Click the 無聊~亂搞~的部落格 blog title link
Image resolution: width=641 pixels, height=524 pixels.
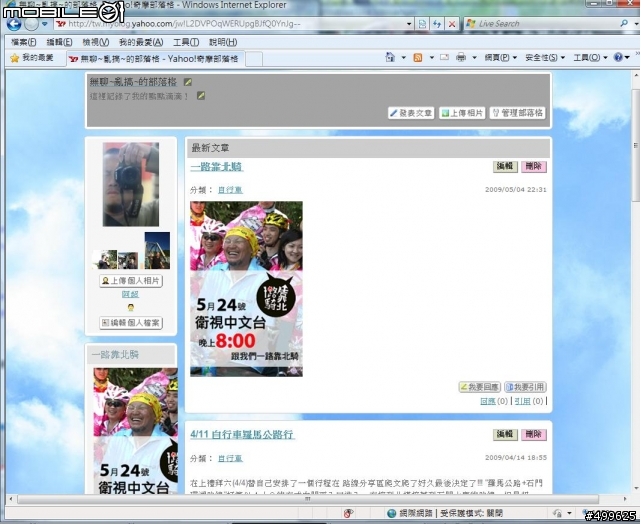click(133, 82)
